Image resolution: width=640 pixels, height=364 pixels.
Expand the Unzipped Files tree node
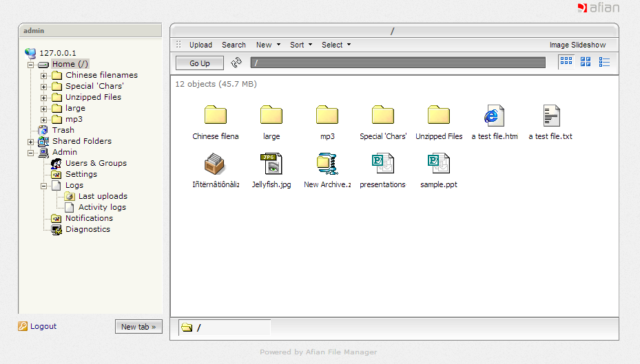click(x=43, y=98)
